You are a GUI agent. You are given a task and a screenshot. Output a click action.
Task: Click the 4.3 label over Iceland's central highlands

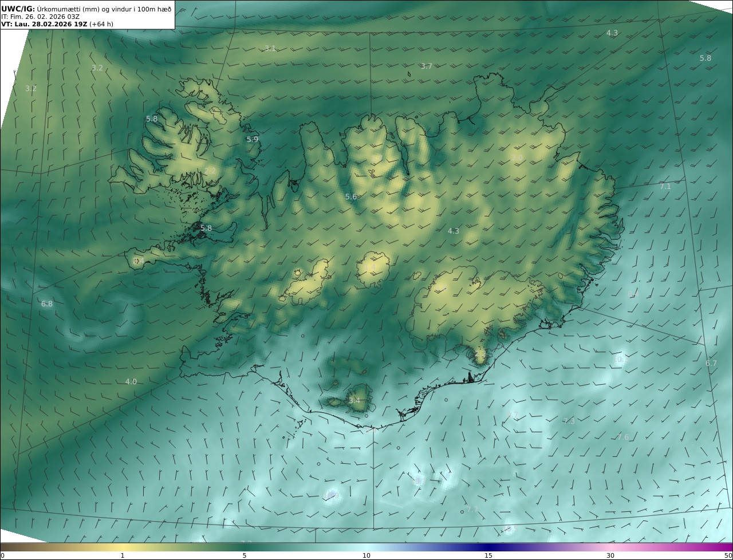pos(454,231)
